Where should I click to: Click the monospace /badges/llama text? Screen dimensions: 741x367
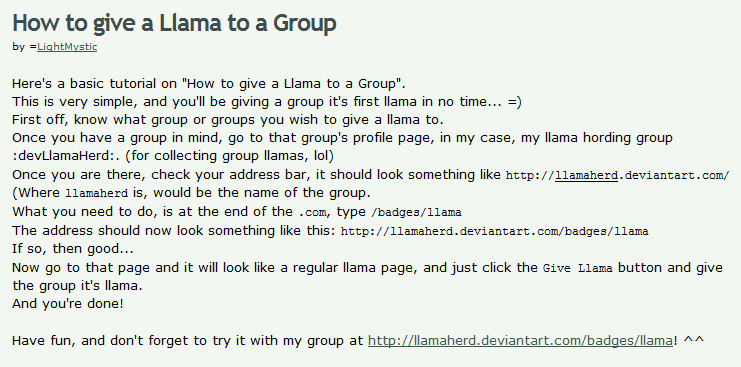[x=416, y=213]
